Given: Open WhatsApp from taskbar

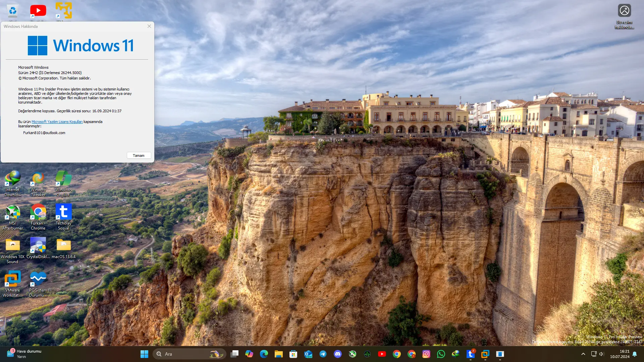Looking at the screenshot, I should 441,354.
